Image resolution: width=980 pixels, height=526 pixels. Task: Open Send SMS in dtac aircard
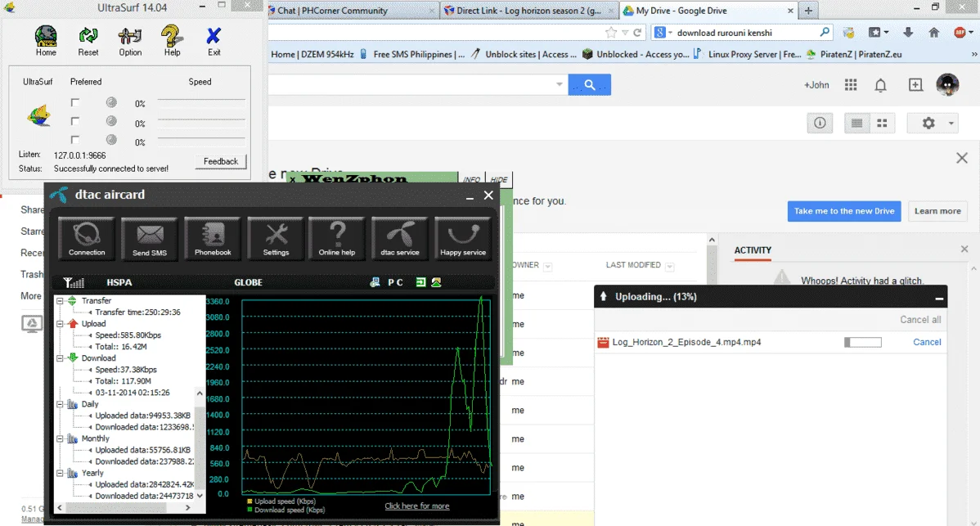pyautogui.click(x=150, y=238)
